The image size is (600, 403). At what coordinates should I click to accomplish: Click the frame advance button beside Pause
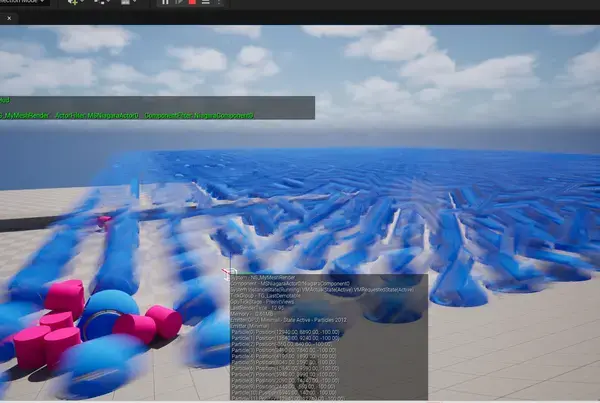178,3
